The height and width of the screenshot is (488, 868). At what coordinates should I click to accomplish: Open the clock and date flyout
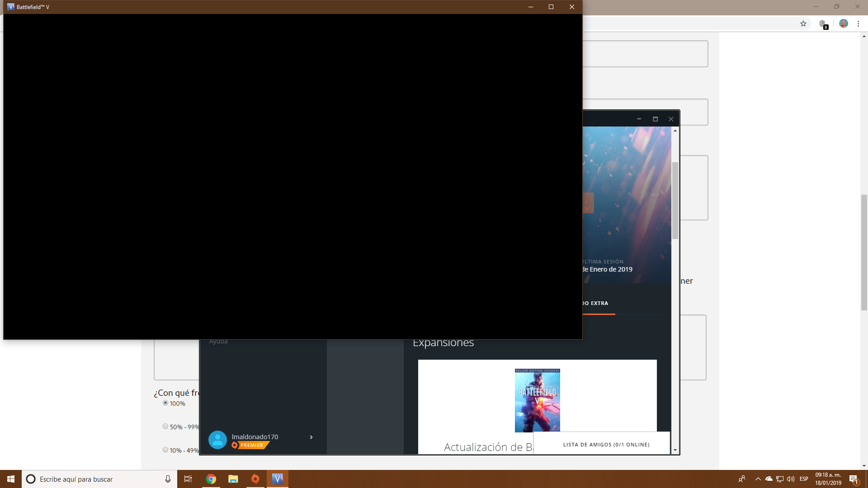coord(828,479)
